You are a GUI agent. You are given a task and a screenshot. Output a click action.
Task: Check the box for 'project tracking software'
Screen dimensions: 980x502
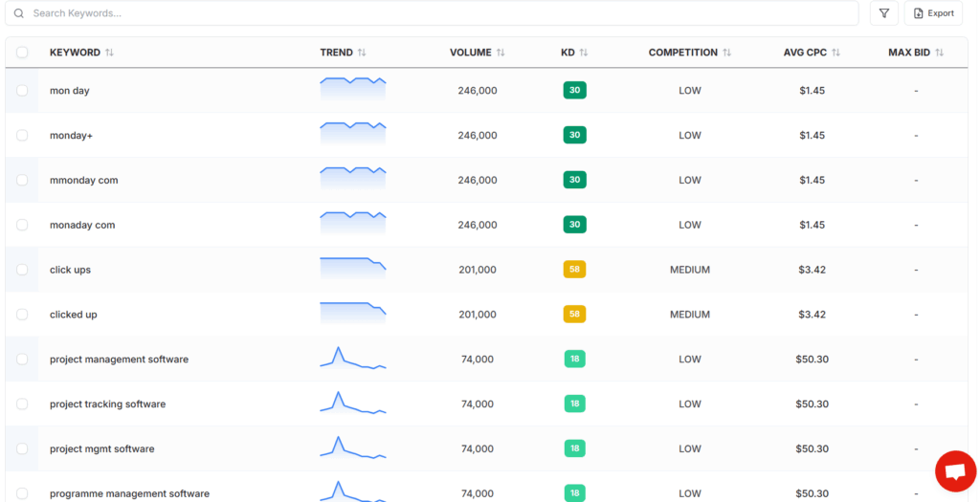[22, 404]
